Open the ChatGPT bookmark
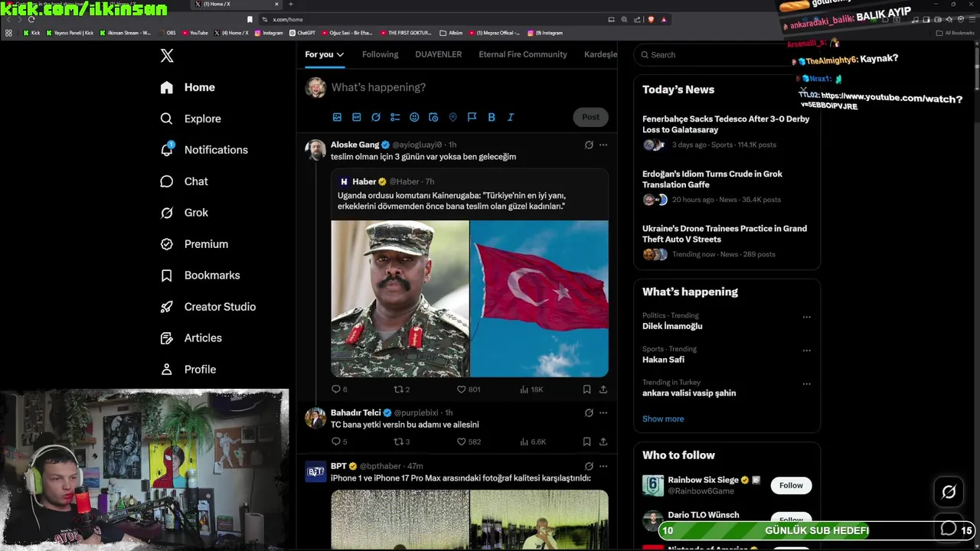Screen dimensions: 980x551 [302, 33]
